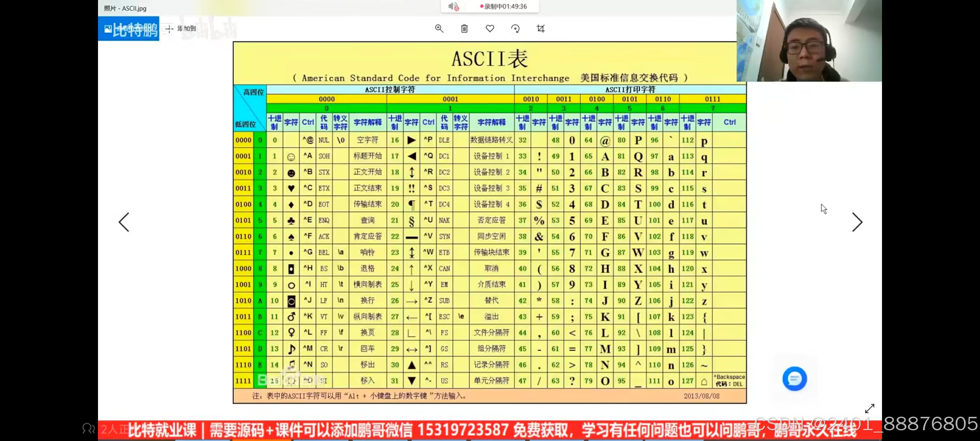Viewport: 980px width, 441px height.
Task: Click the @ character cell
Action: 605,141
